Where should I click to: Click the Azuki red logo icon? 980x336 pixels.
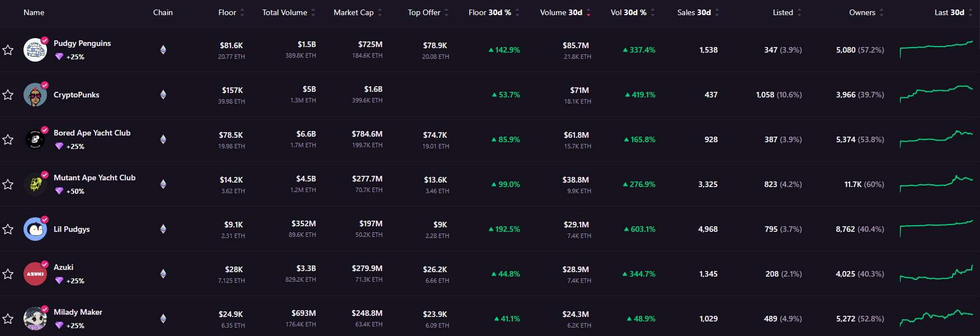click(35, 274)
